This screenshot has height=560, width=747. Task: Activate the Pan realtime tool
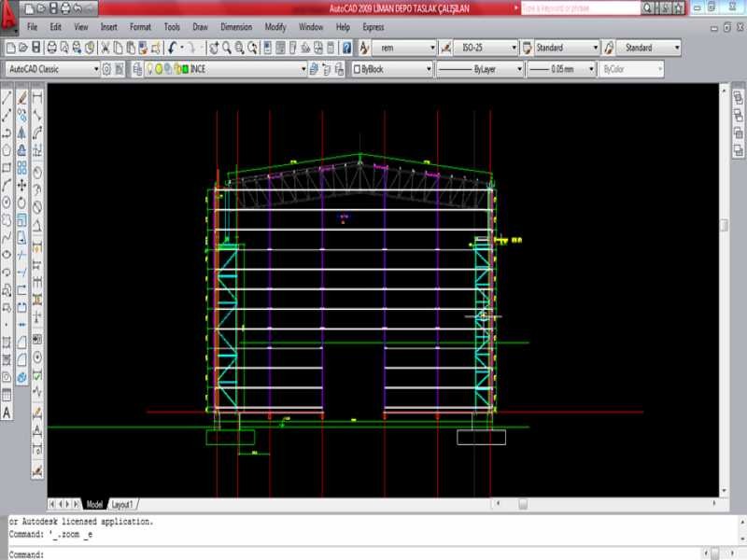[214, 48]
